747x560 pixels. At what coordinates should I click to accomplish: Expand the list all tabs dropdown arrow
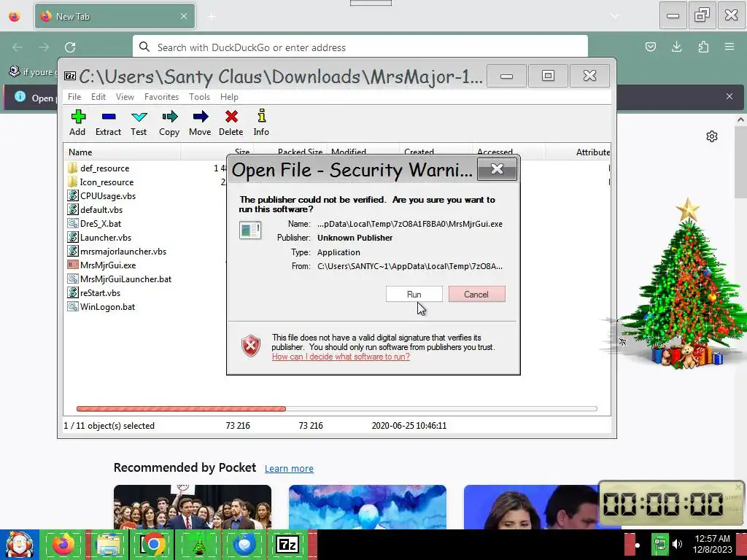(x=615, y=16)
